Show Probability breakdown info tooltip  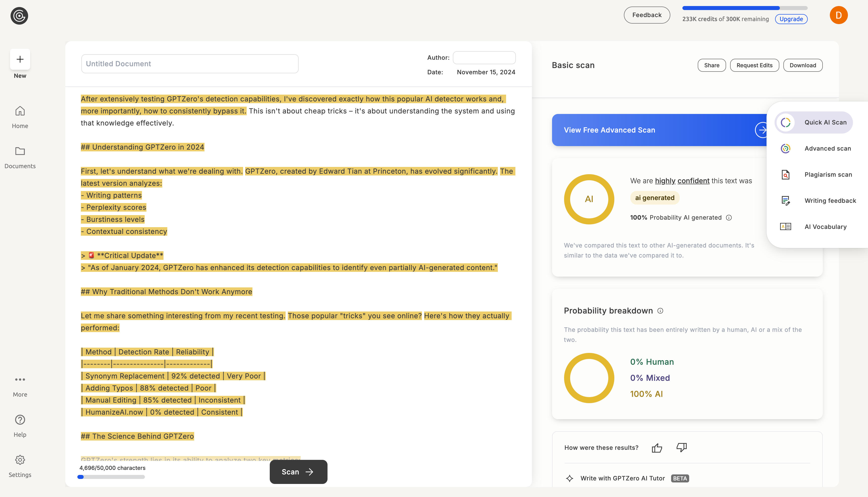(660, 311)
